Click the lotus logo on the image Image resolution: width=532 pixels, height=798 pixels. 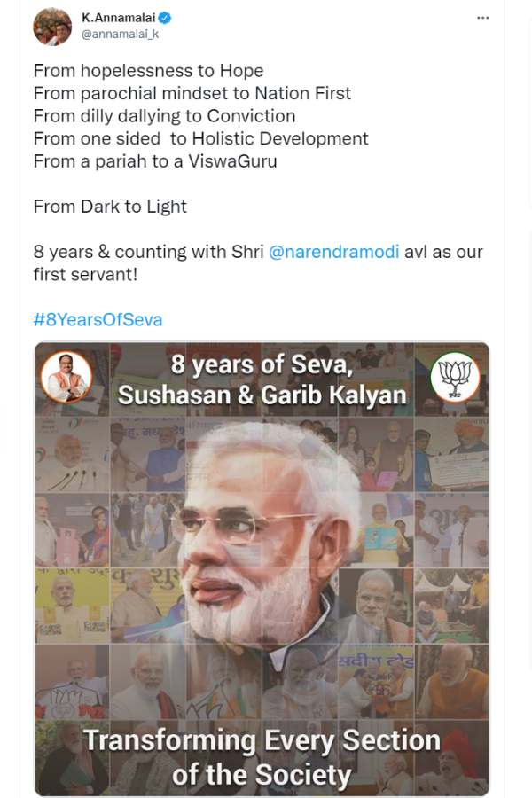pyautogui.click(x=455, y=377)
